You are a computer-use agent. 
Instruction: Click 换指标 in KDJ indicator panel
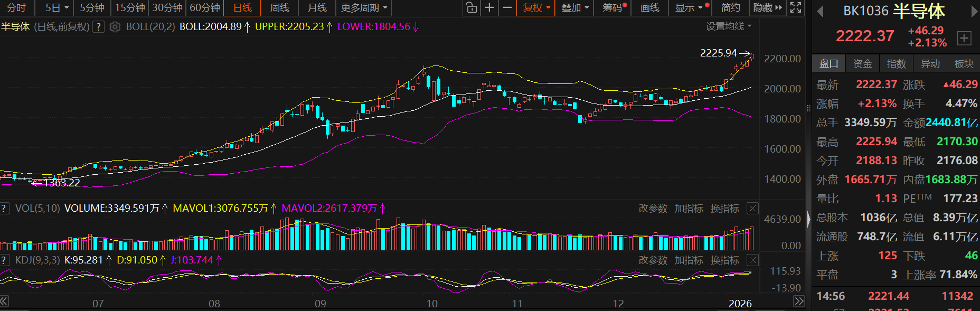[x=724, y=260]
